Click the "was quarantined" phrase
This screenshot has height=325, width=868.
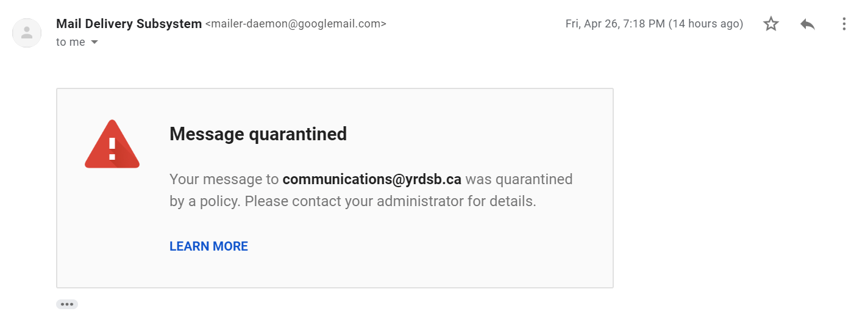[x=519, y=179]
